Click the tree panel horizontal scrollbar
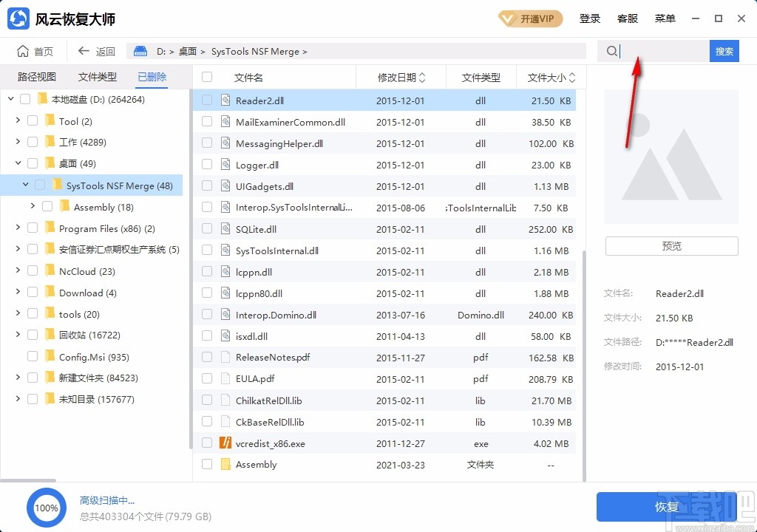757x532 pixels. pos(28,480)
